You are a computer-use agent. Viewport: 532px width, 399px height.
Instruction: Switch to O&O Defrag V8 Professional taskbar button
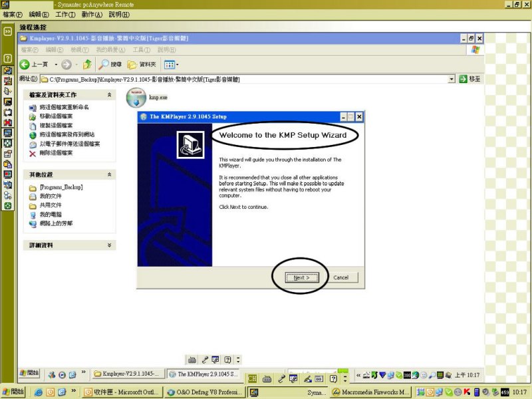pos(205,392)
